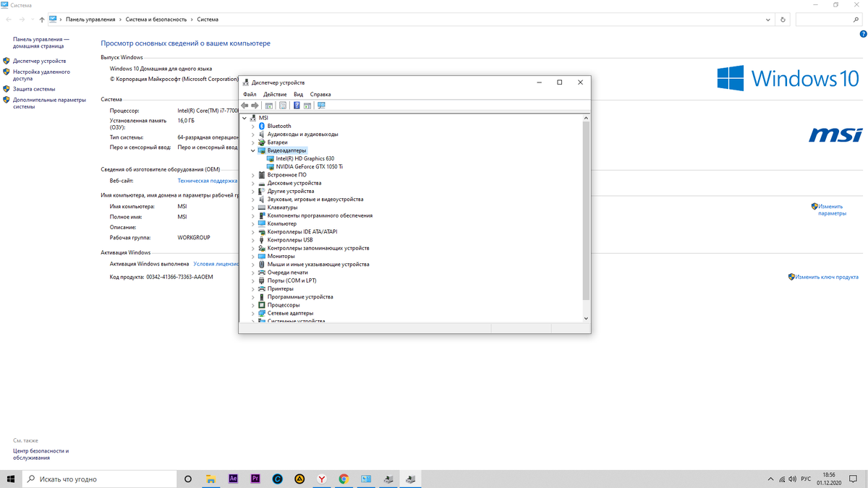Click the NVIDIA GeForce GTX 1050 Ti icon

pos(271,166)
